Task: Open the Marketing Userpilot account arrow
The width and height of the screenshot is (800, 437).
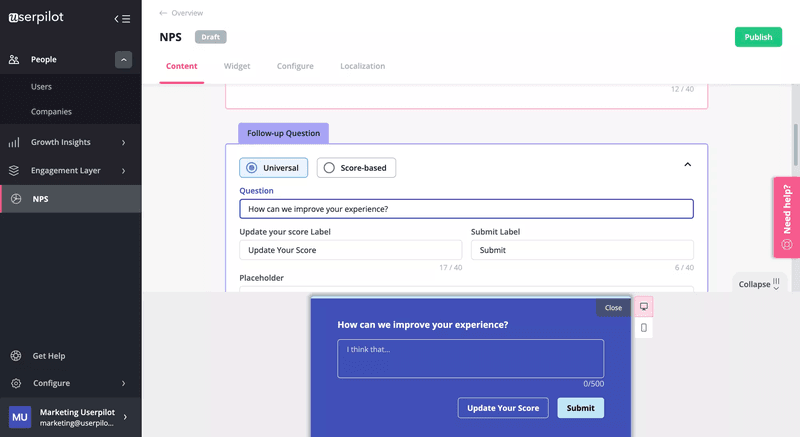Action: (125, 417)
